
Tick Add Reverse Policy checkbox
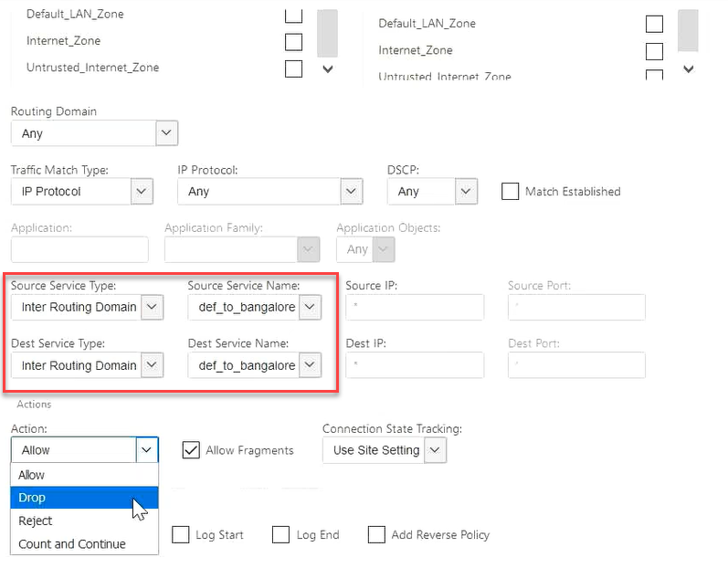coord(376,534)
